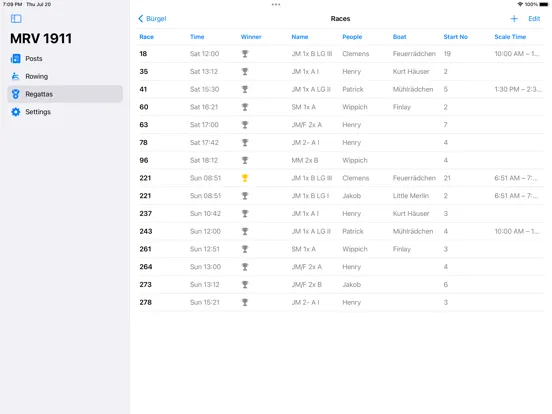552x414 pixels.
Task: Sort by the People column header
Action: [x=352, y=37]
